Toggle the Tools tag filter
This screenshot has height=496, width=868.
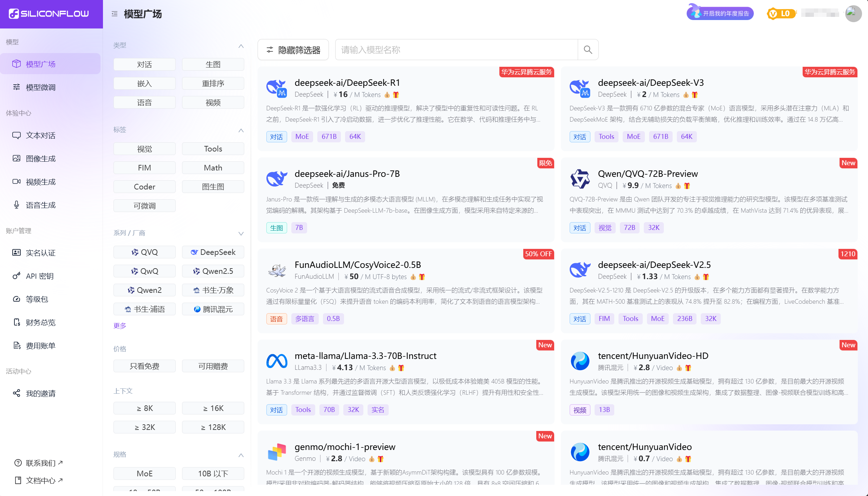[213, 149]
